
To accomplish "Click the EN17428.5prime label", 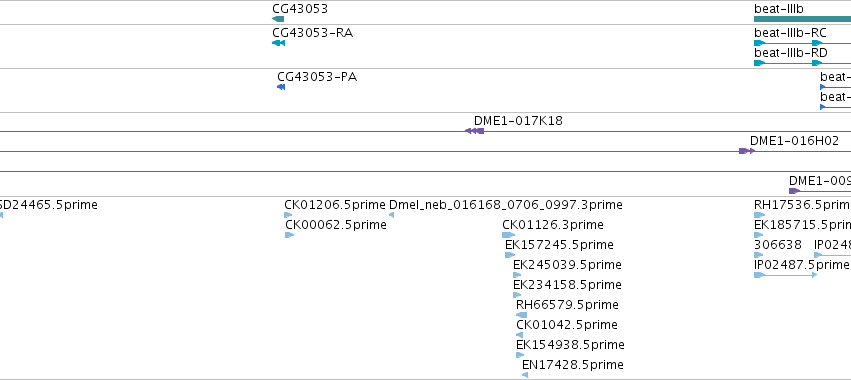I will click(573, 365).
